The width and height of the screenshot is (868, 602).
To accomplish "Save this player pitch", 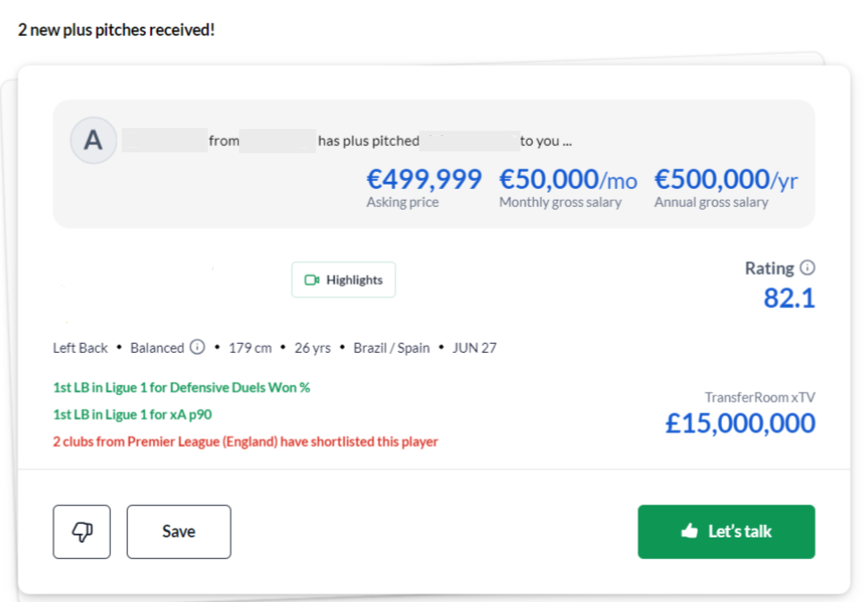I will tap(179, 531).
